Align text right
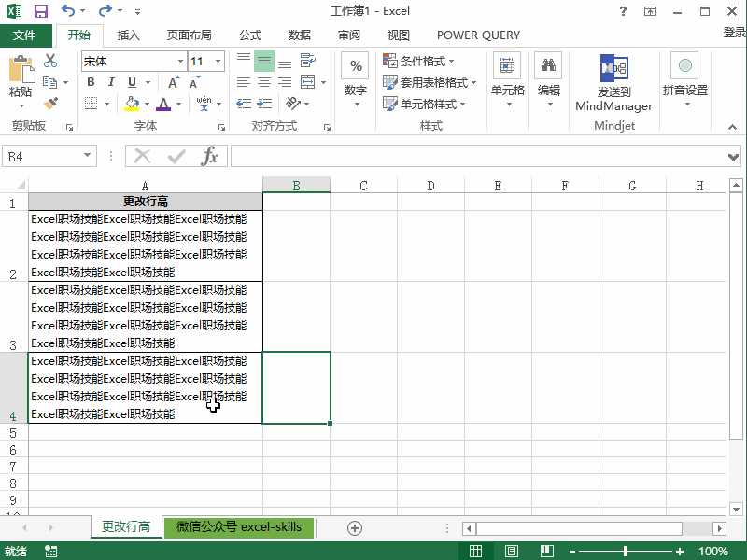The image size is (747, 560). coord(285,82)
